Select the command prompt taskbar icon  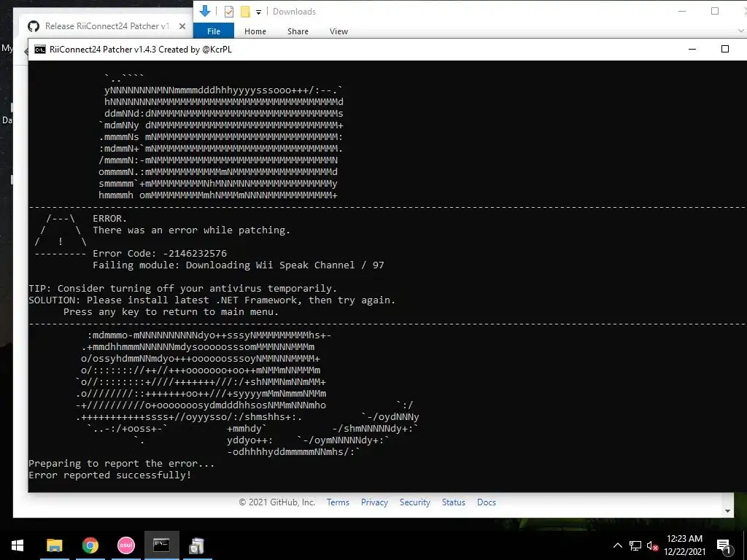[x=161, y=545]
